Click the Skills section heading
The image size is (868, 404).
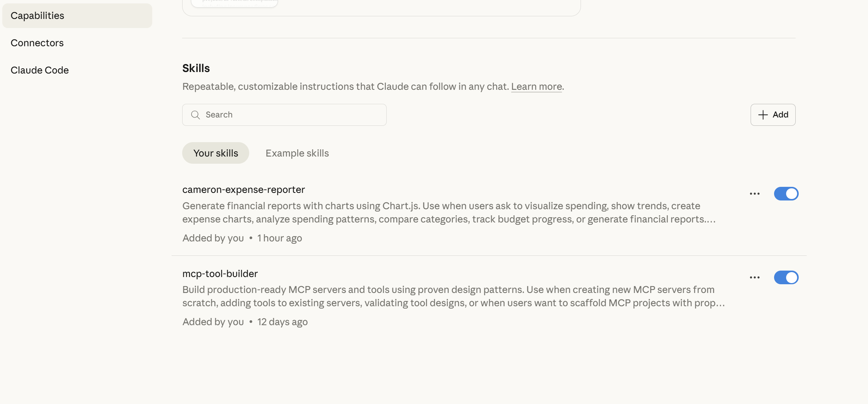pyautogui.click(x=196, y=68)
